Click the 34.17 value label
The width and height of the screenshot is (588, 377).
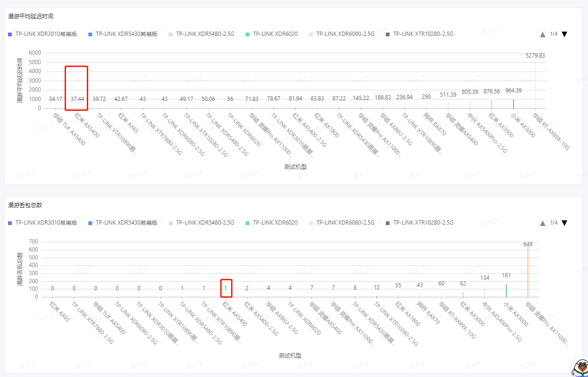56,99
